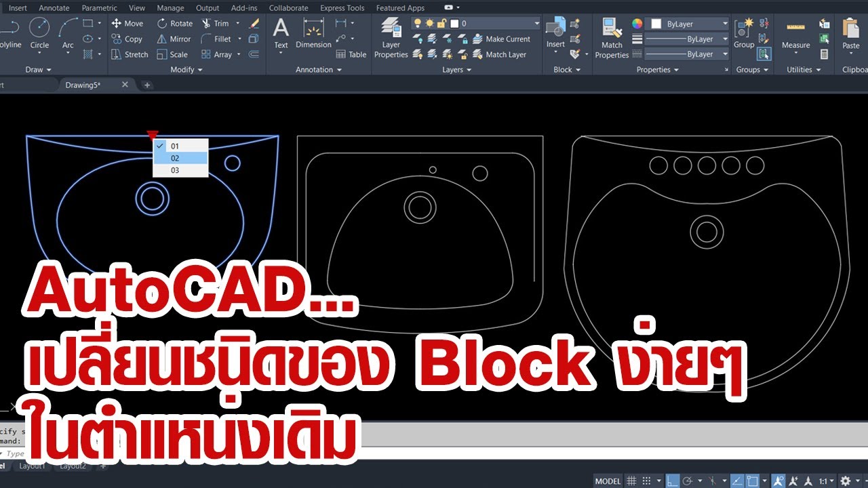This screenshot has width=868, height=488.
Task: Expand the Annotation panel
Action: (x=319, y=70)
